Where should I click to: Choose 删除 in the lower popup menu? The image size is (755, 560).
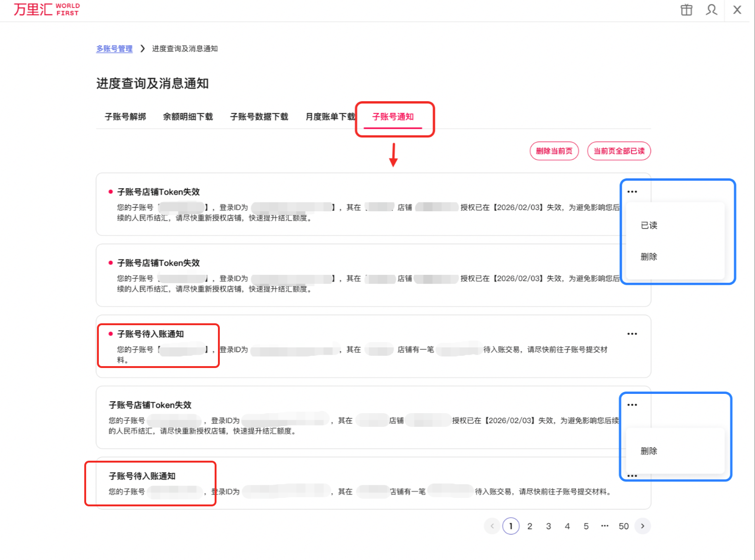[x=649, y=451]
